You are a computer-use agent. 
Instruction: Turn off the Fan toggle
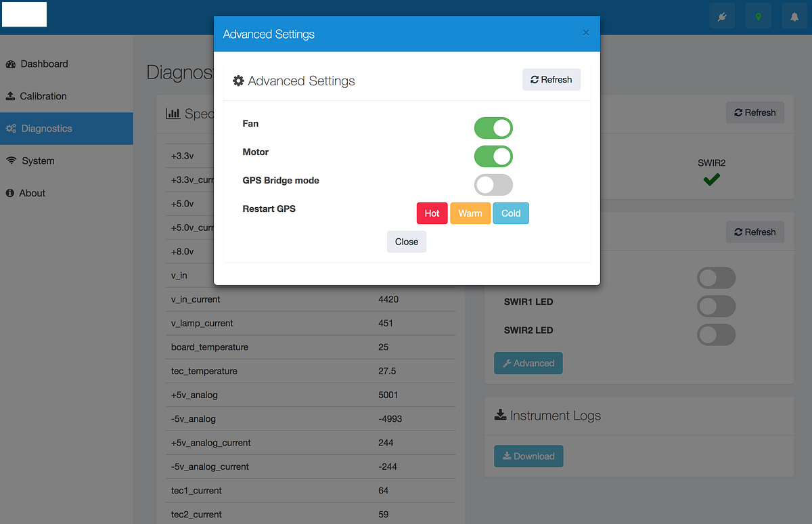(493, 128)
